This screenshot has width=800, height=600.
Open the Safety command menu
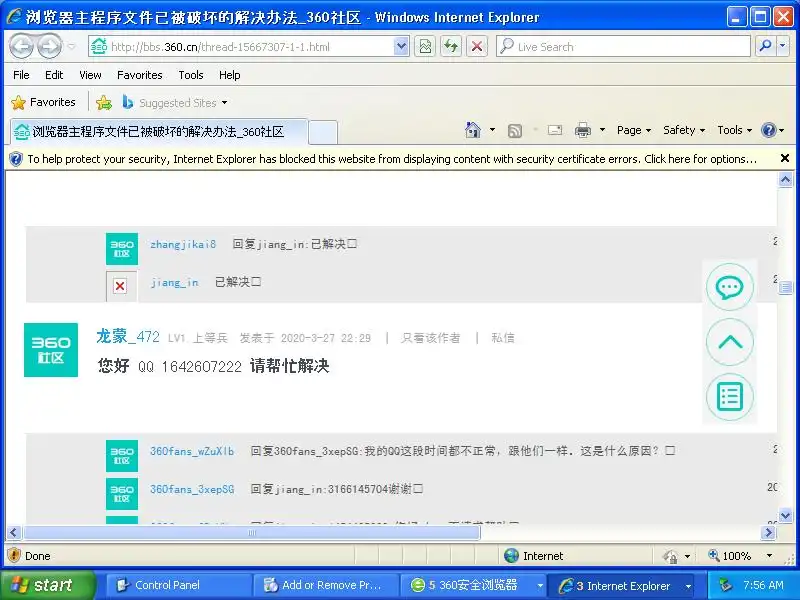click(684, 130)
